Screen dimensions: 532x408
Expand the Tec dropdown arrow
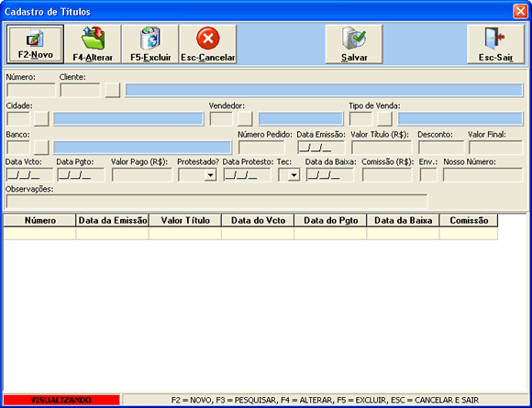294,175
